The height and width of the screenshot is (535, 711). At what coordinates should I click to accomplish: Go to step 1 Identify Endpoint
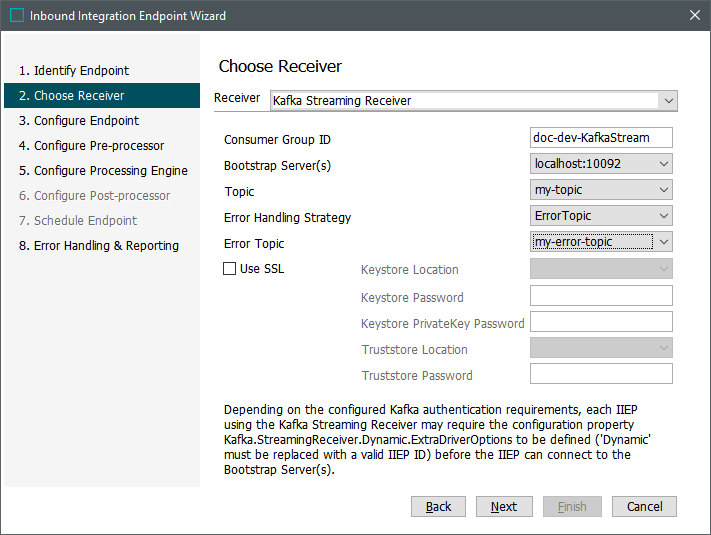pos(74,71)
